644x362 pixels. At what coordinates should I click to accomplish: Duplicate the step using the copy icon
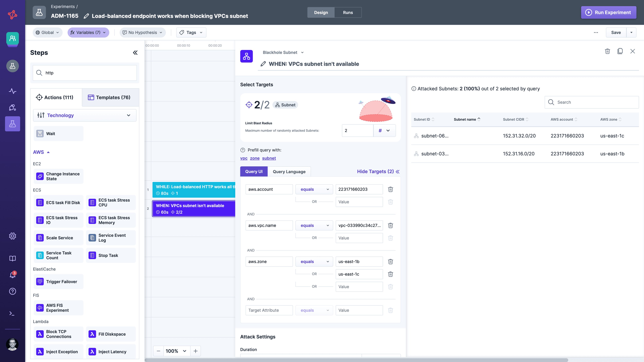click(x=620, y=51)
